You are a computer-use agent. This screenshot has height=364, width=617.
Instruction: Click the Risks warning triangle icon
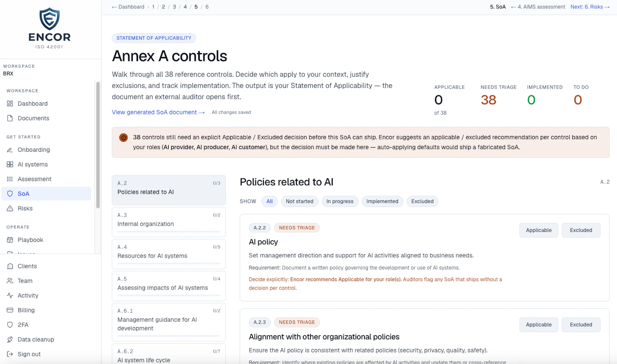(10, 208)
